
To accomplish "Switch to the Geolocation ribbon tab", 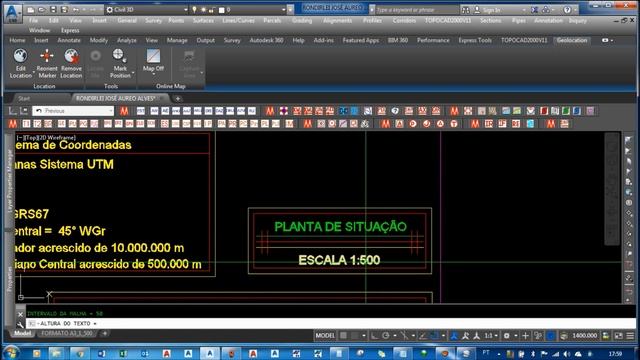I will coord(572,40).
